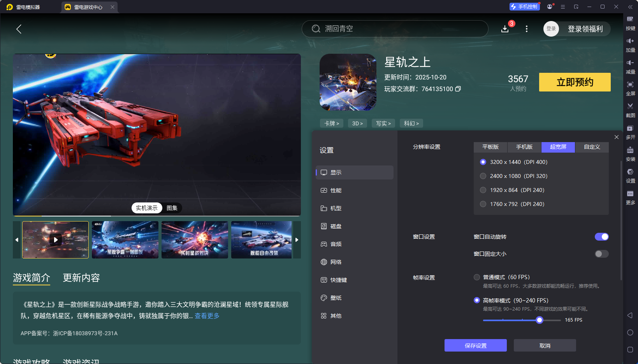Toggle 全屏 fullscreen mode
638x364 pixels.
[x=630, y=89]
